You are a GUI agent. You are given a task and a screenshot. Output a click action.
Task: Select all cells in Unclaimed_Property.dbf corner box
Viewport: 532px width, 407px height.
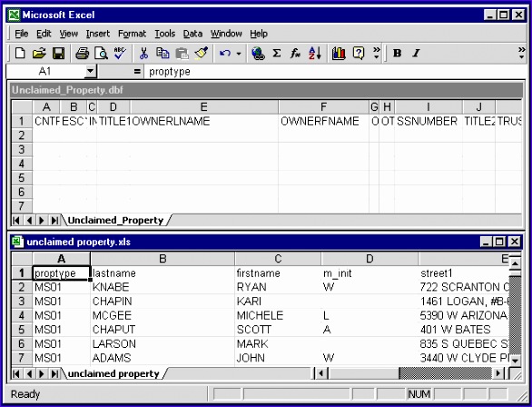pyautogui.click(x=22, y=107)
